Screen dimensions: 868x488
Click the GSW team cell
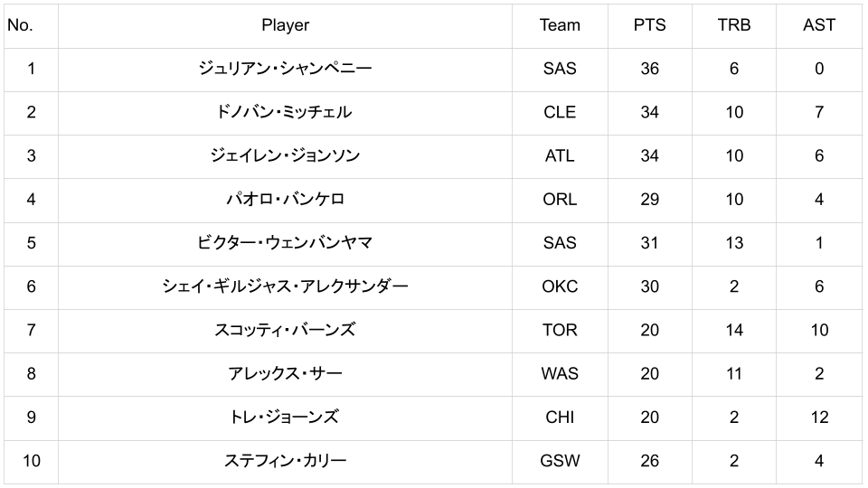click(560, 461)
